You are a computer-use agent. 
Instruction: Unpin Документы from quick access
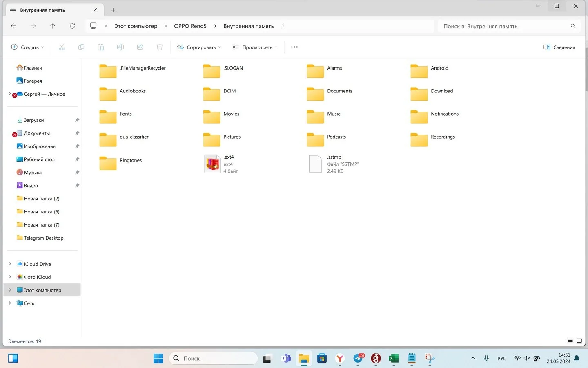coord(77,133)
